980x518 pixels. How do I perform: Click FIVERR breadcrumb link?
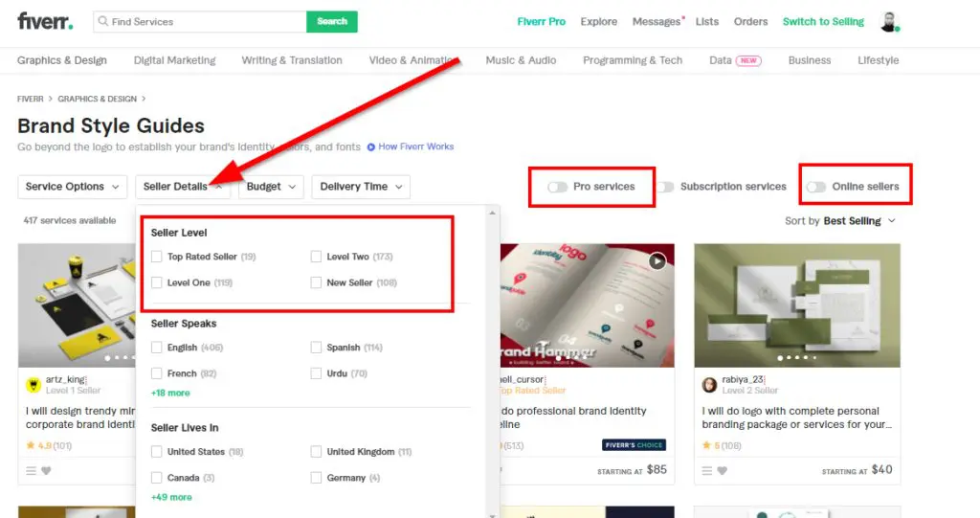pyautogui.click(x=30, y=99)
